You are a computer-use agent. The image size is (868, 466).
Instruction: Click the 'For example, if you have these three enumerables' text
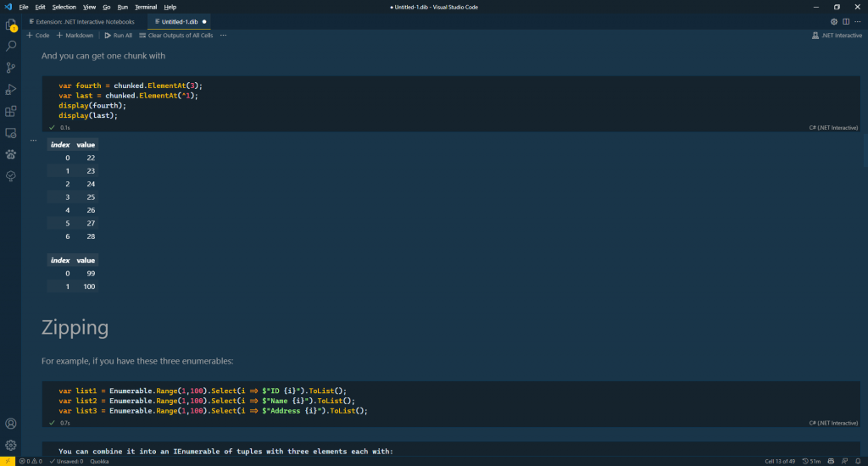137,361
